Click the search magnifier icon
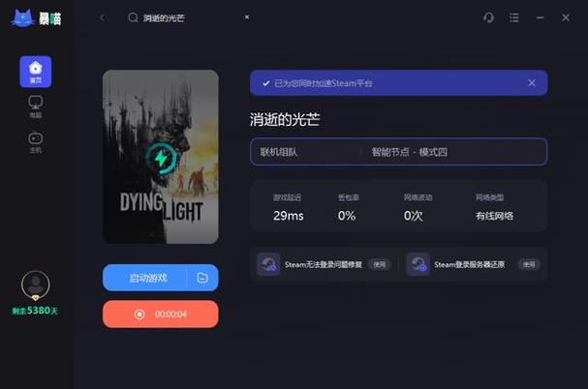 coord(133,17)
